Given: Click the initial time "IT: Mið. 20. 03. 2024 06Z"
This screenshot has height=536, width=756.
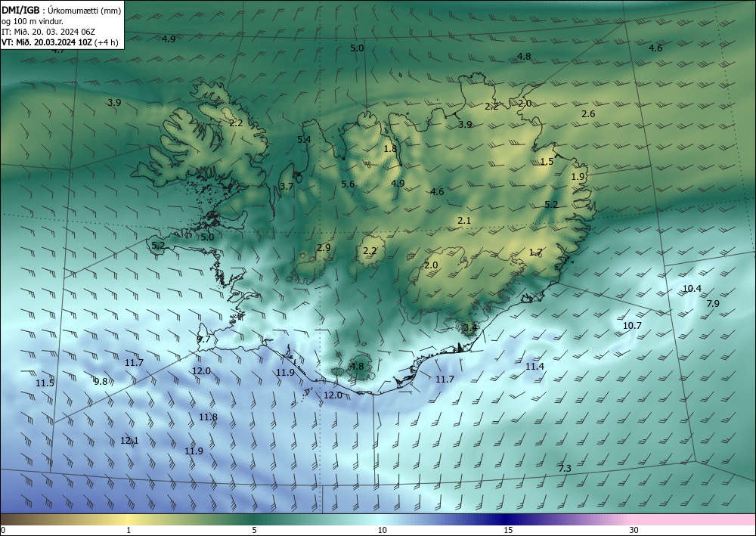Looking at the screenshot, I should [x=48, y=32].
